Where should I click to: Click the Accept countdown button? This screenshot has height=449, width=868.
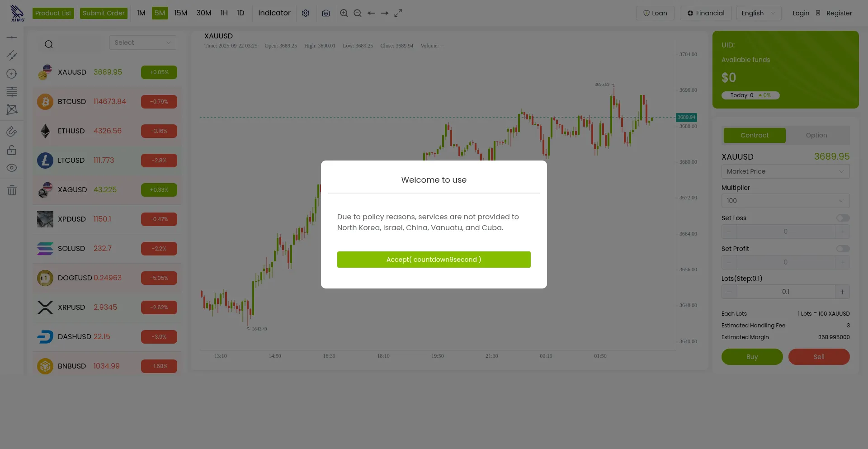(x=434, y=260)
